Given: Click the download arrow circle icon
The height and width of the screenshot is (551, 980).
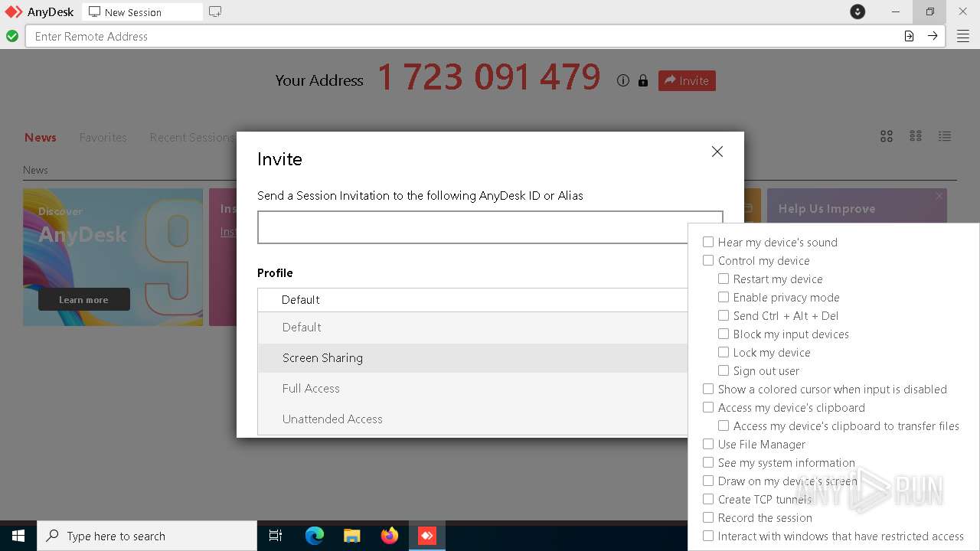Looking at the screenshot, I should point(857,12).
